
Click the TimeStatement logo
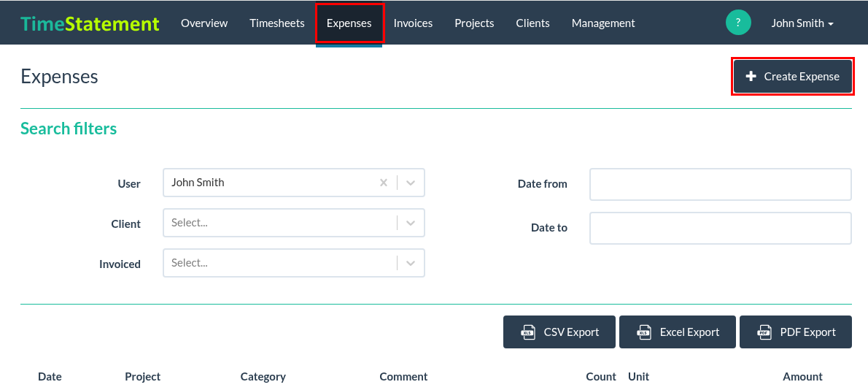tap(90, 23)
